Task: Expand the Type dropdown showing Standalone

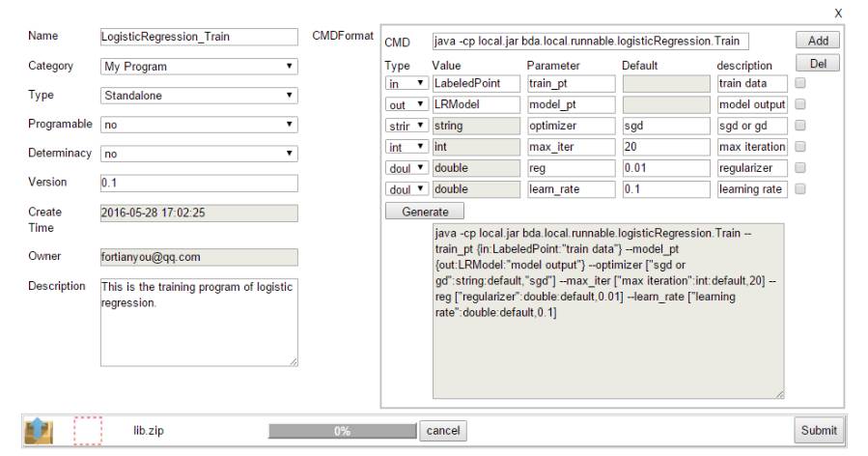Action: click(x=199, y=96)
